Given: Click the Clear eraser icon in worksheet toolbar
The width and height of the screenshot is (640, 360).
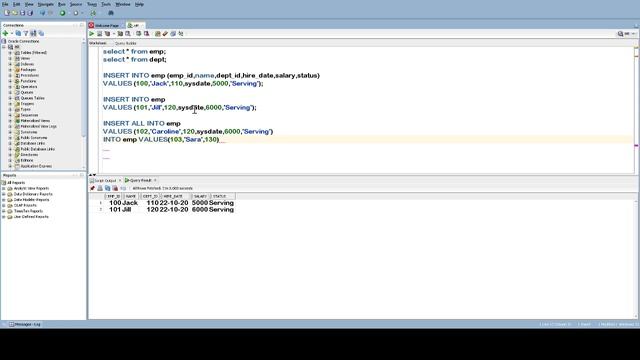Looking at the screenshot, I should click(165, 34).
